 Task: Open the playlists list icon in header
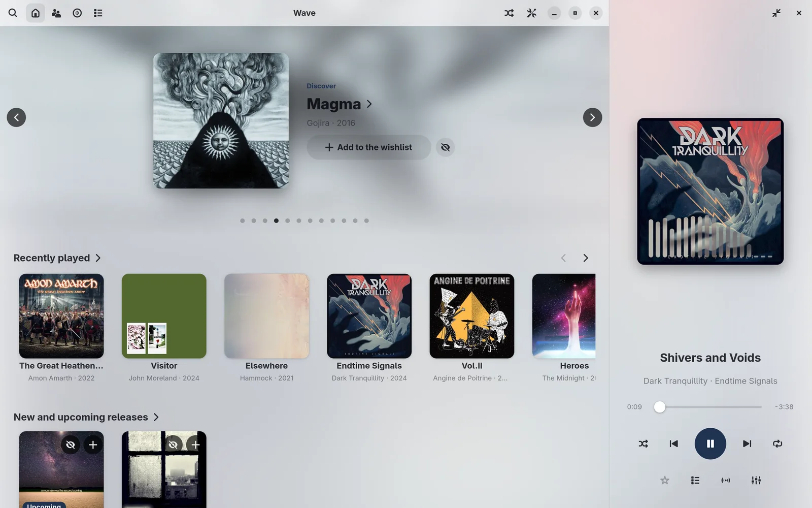tap(98, 13)
